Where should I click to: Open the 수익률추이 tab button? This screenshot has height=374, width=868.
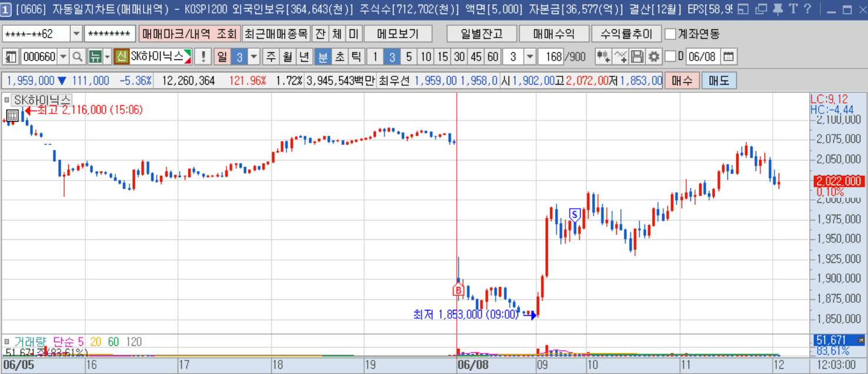click(627, 34)
